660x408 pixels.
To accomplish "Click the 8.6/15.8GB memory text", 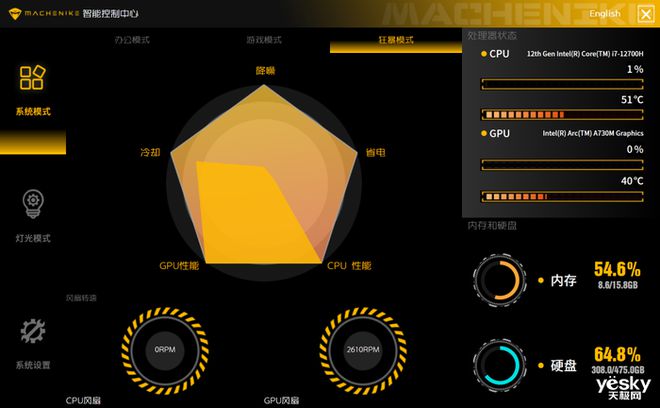I will point(618,285).
